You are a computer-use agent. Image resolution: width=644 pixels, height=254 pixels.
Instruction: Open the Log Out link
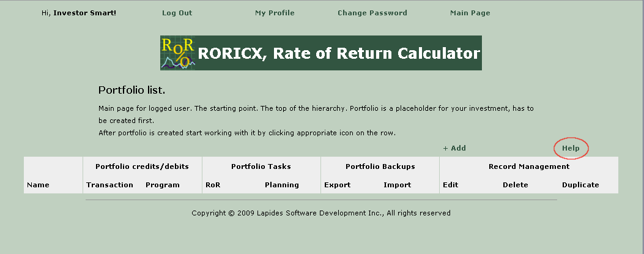[177, 13]
